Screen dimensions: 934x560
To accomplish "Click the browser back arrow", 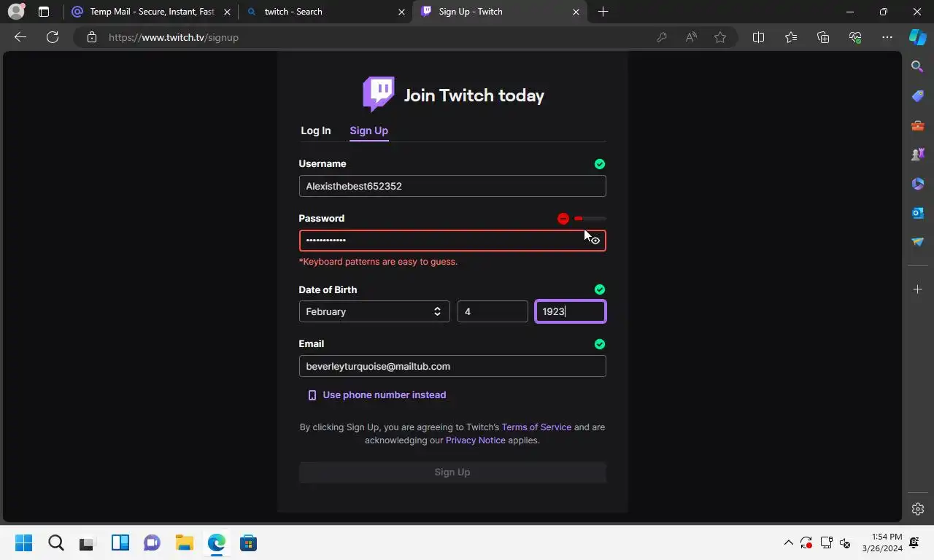I will 20,37.
